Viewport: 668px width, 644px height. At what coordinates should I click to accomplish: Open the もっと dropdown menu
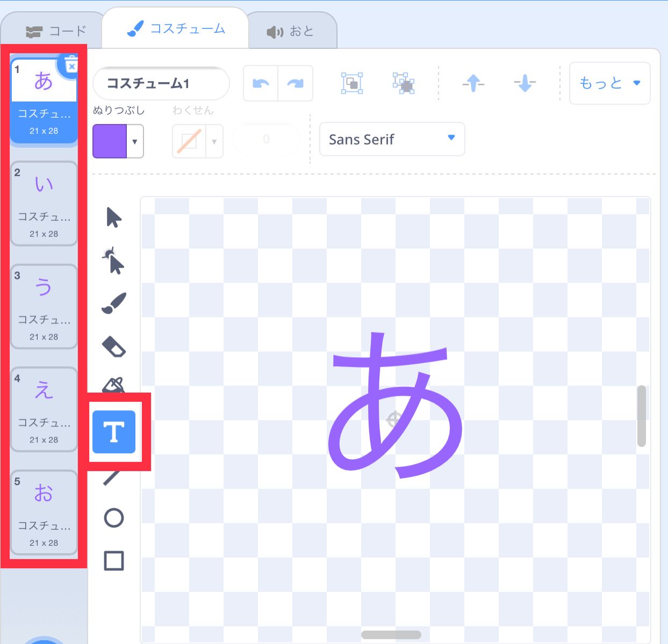pos(609,83)
